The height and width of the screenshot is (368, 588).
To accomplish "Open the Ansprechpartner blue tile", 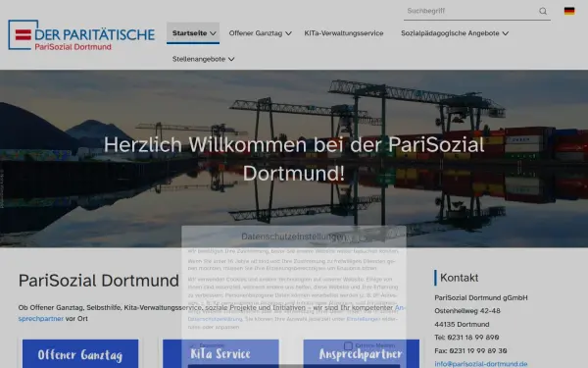I will [x=361, y=353].
